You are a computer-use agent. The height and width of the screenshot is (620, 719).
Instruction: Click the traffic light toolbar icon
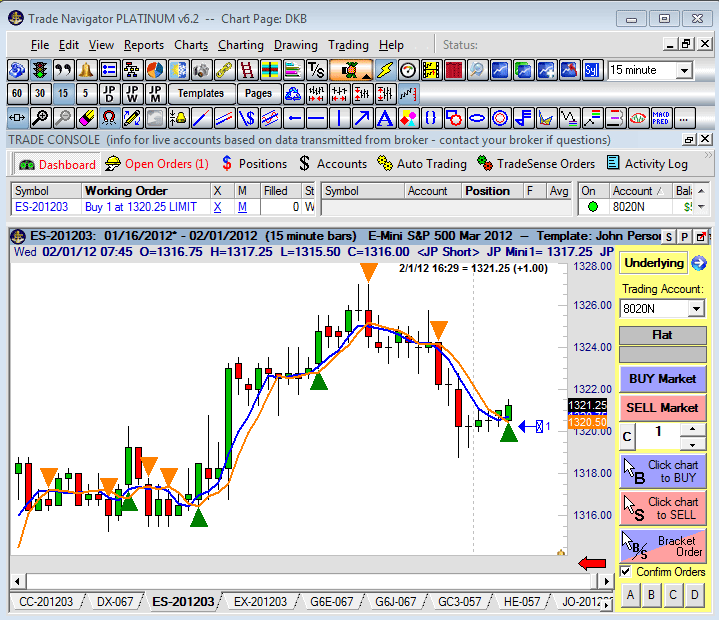pos(40,70)
